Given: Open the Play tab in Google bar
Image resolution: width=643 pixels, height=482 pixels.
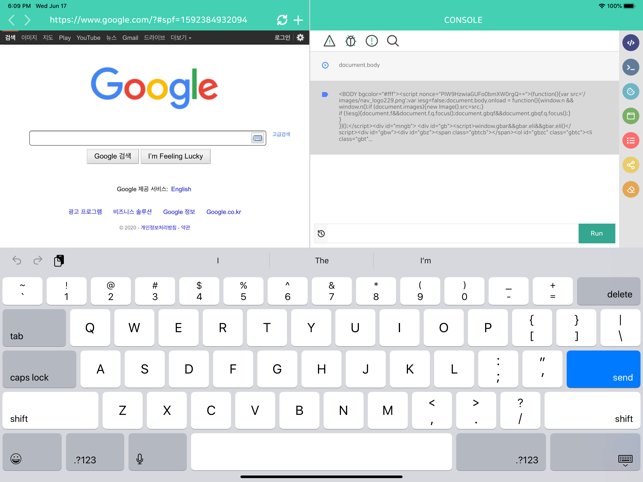Looking at the screenshot, I should [x=65, y=38].
